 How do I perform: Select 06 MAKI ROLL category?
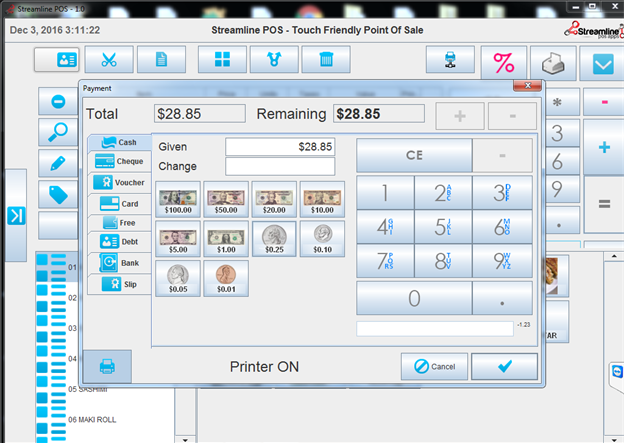tap(92, 419)
